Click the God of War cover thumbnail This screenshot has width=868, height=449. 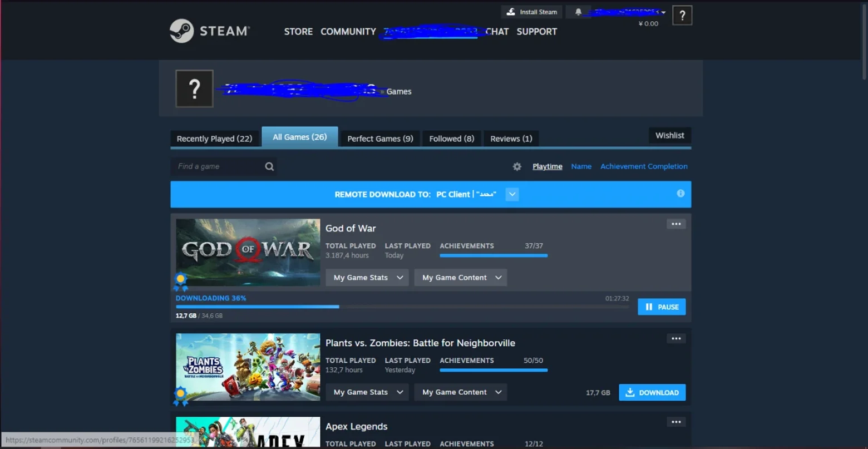click(248, 253)
